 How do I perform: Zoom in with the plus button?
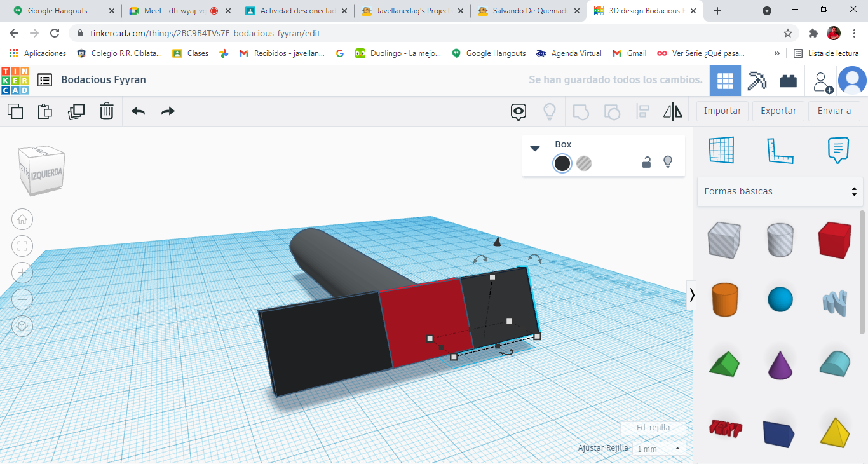pos(22,273)
